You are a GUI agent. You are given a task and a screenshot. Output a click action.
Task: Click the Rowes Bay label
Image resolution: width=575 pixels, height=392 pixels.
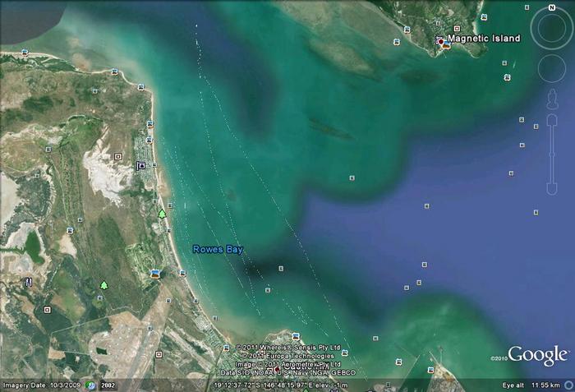click(218, 249)
